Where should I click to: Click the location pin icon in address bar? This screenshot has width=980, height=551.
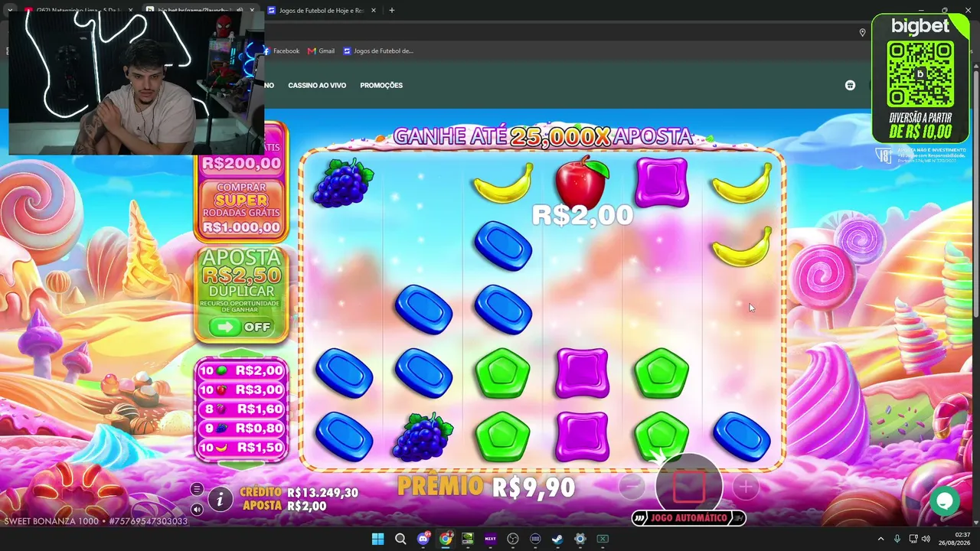[x=862, y=32]
